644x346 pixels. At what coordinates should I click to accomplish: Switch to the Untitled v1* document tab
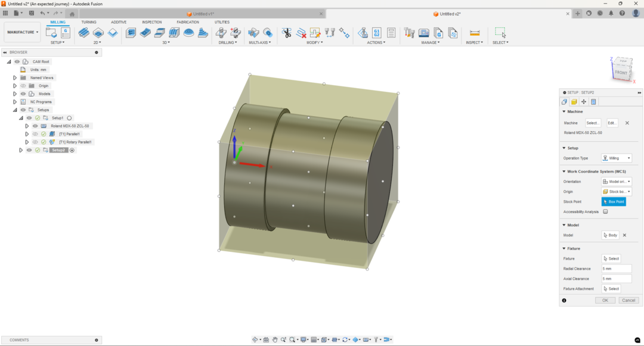[x=202, y=14]
